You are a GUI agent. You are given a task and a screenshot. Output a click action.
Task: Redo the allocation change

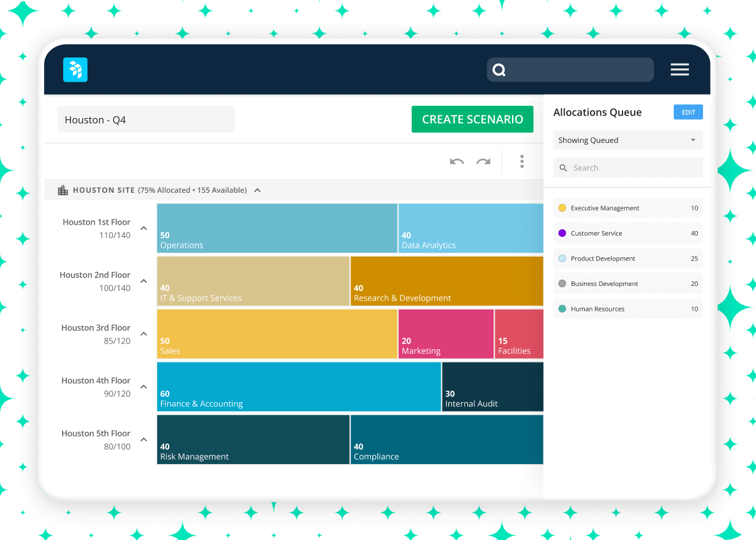(483, 161)
